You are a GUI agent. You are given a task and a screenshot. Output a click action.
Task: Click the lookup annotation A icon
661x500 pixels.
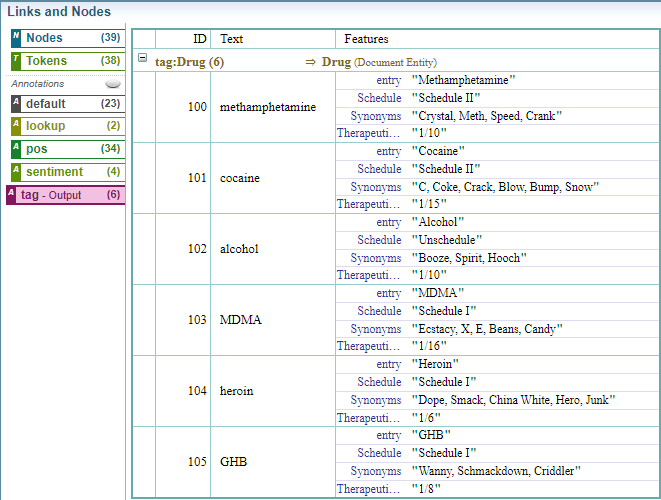(x=16, y=126)
